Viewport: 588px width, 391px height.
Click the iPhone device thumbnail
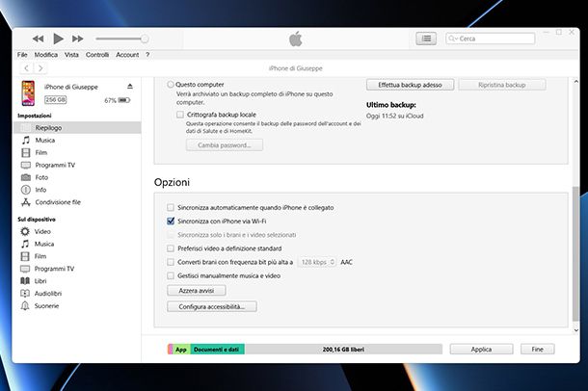[x=28, y=92]
